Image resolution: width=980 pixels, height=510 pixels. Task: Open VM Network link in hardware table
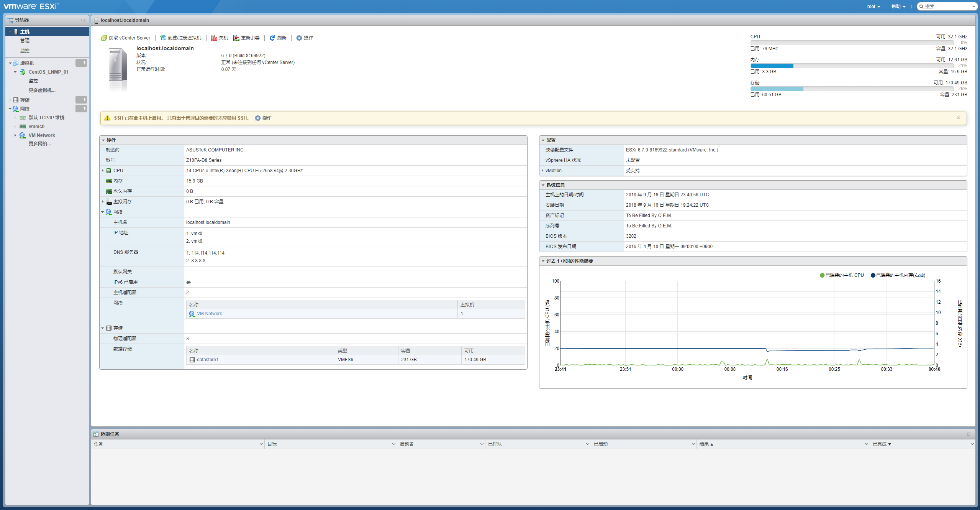point(209,314)
